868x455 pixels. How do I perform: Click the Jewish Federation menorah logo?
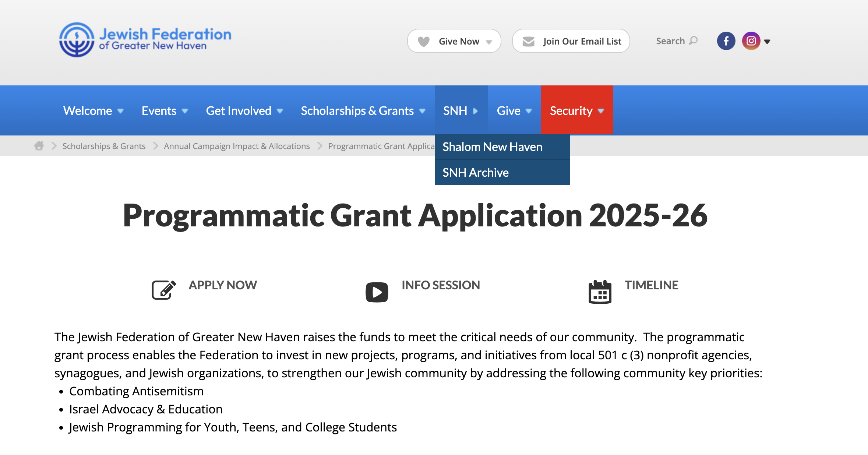tap(77, 40)
